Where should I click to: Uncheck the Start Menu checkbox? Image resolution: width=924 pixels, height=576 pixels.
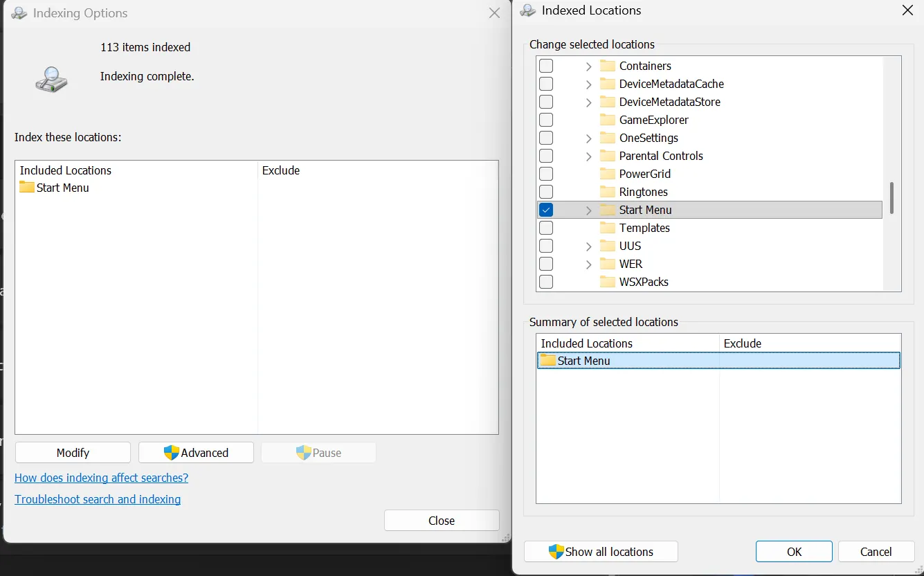click(546, 210)
